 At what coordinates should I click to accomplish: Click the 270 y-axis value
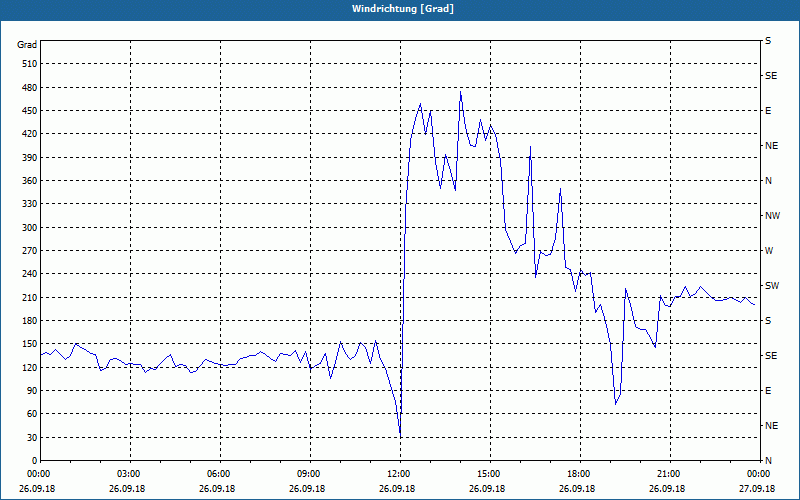point(30,251)
